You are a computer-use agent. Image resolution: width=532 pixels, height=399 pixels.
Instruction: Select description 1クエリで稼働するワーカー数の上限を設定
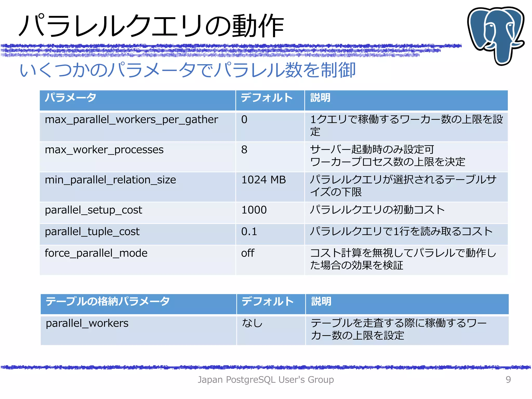pyautogui.click(x=406, y=126)
